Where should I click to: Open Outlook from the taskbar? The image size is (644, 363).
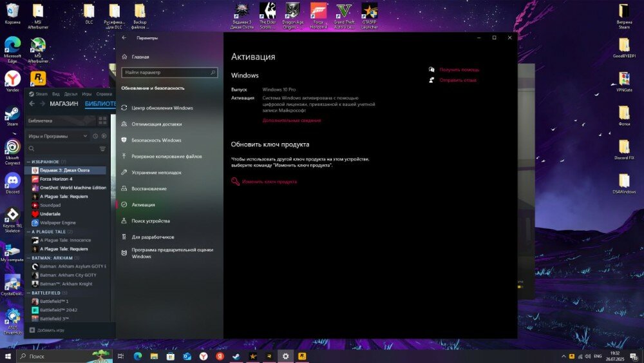(x=187, y=356)
